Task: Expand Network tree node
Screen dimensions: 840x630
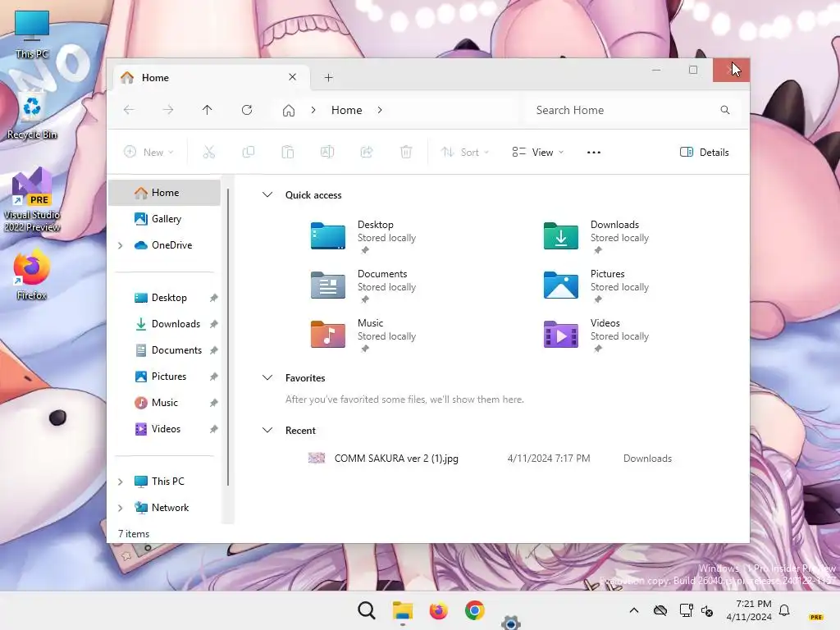Action: [121, 508]
